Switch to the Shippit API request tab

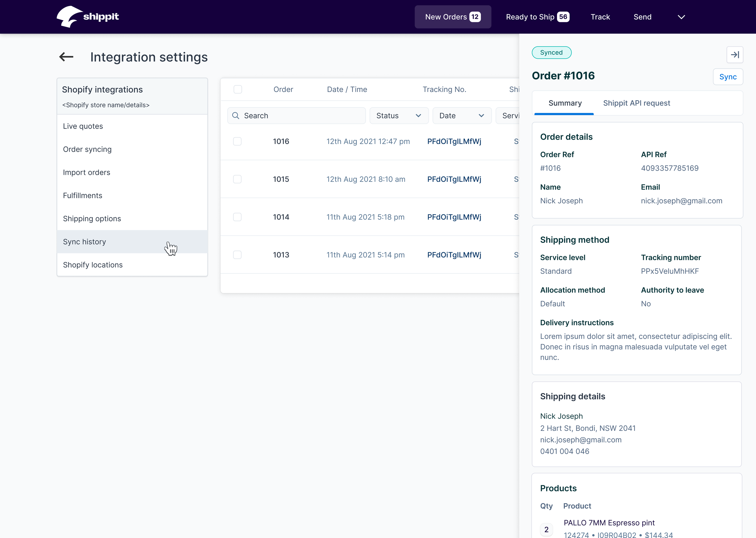coord(636,103)
